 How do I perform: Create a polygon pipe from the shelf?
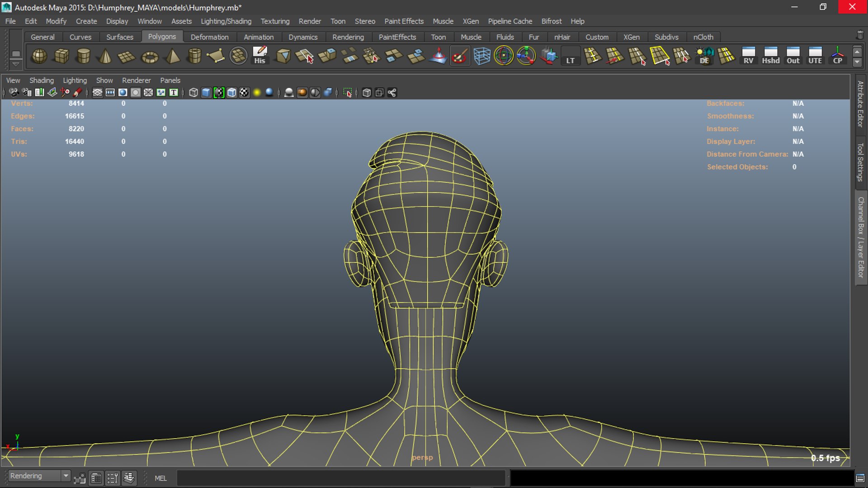(x=194, y=56)
